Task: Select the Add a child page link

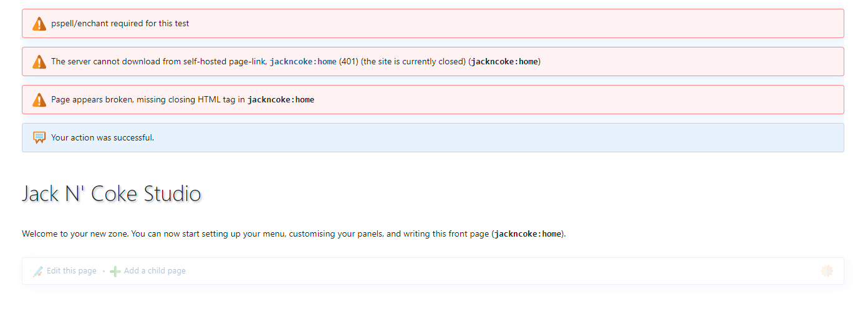Action: [155, 271]
